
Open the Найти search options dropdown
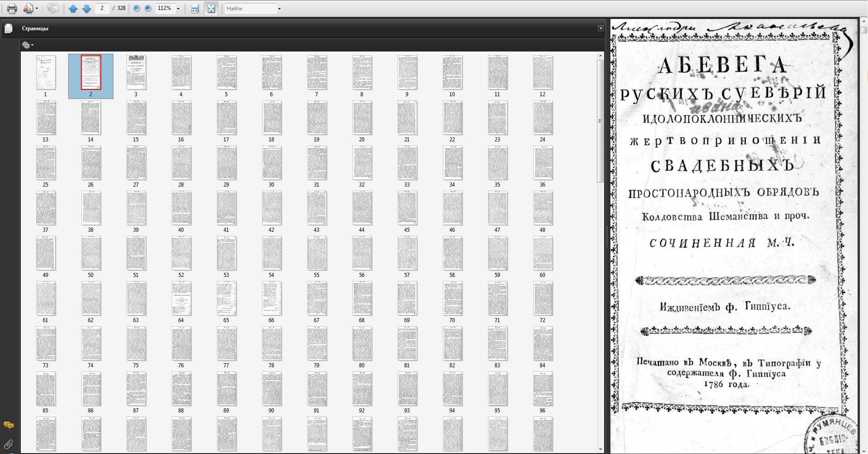[x=279, y=9]
